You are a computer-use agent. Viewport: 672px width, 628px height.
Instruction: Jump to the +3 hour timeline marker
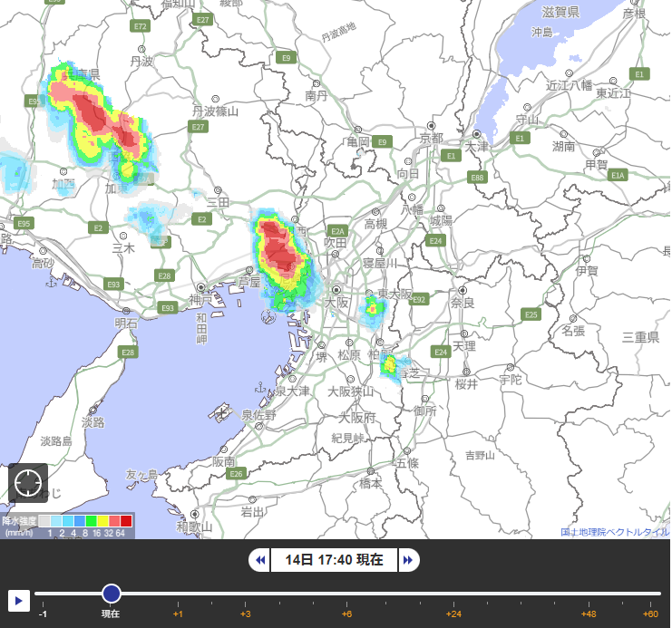[x=245, y=614]
